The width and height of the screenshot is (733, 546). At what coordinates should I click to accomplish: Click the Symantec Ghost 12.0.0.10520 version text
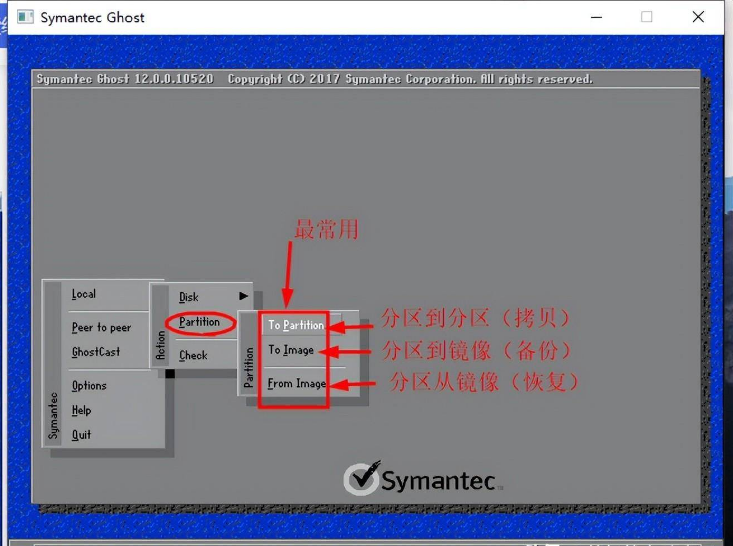[125, 79]
